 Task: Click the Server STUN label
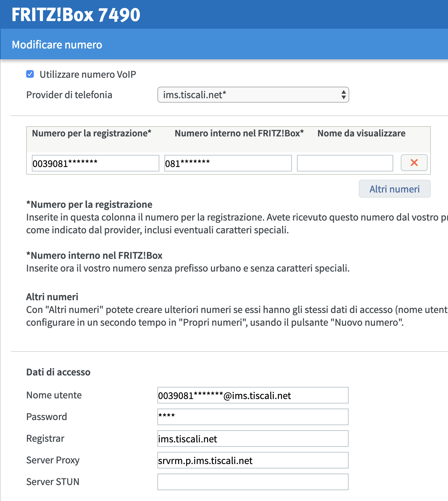pyautogui.click(x=53, y=482)
